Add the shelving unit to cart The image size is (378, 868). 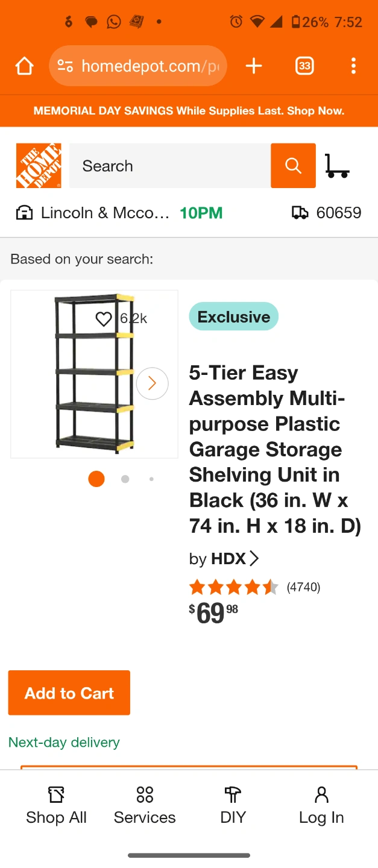69,693
